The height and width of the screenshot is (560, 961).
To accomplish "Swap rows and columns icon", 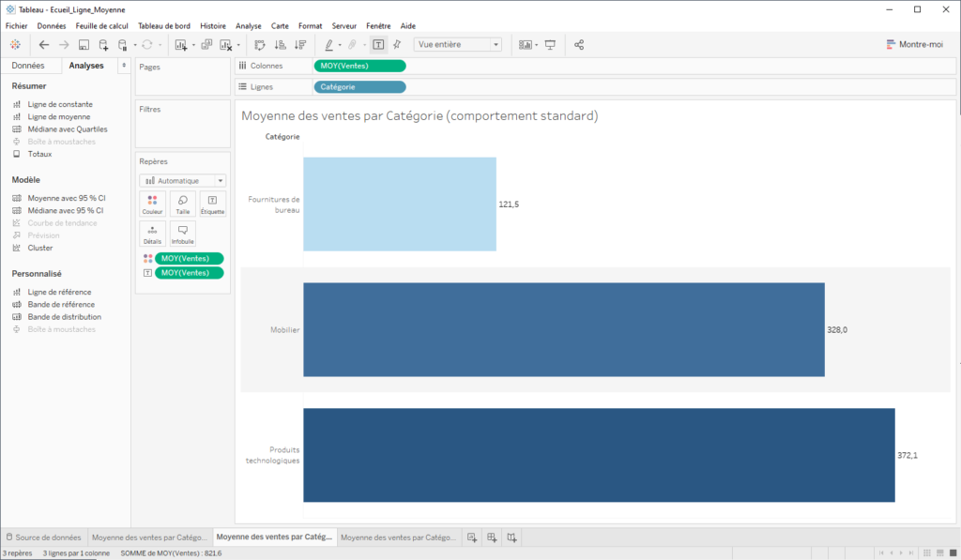I will tap(260, 45).
